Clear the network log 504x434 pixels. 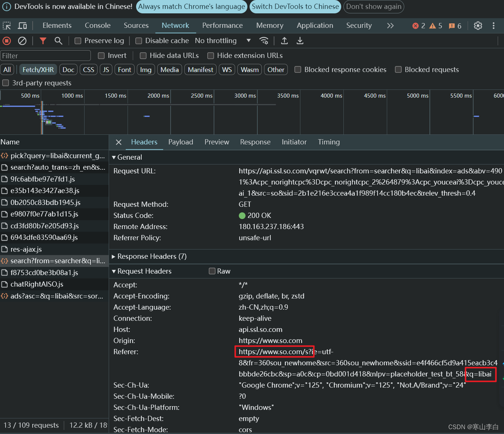[x=22, y=41]
